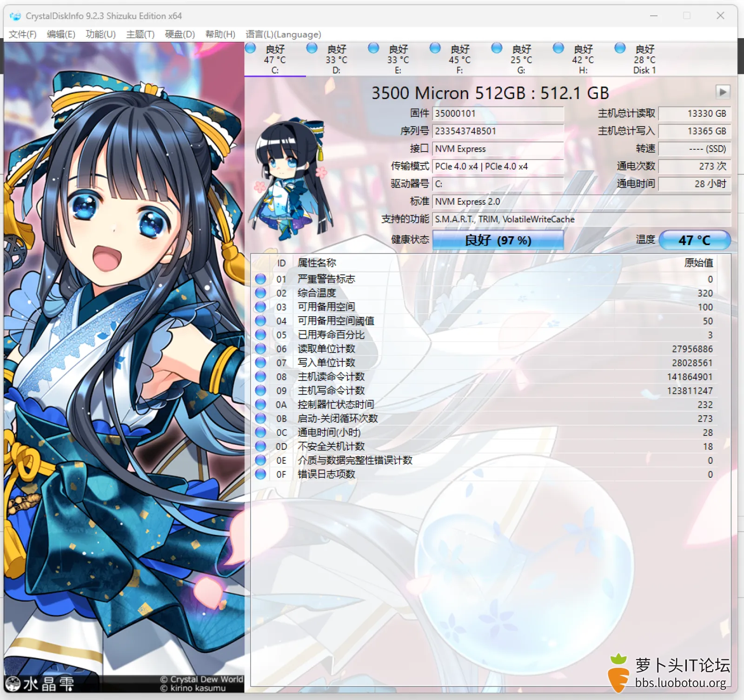Click the ID column header
The height and width of the screenshot is (700, 744).
[x=281, y=263]
